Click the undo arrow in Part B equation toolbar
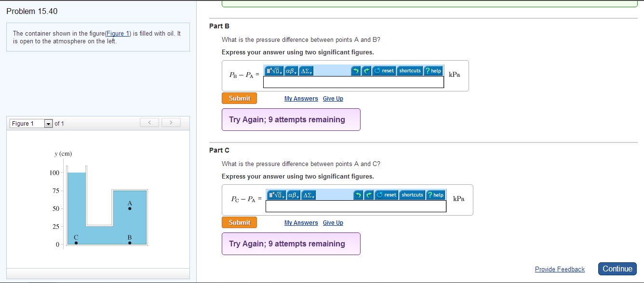 356,70
